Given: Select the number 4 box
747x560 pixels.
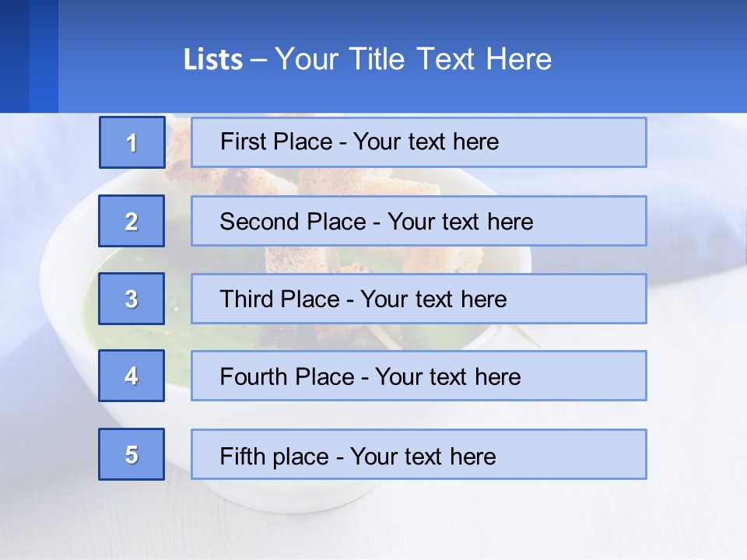Looking at the screenshot, I should coord(132,376).
